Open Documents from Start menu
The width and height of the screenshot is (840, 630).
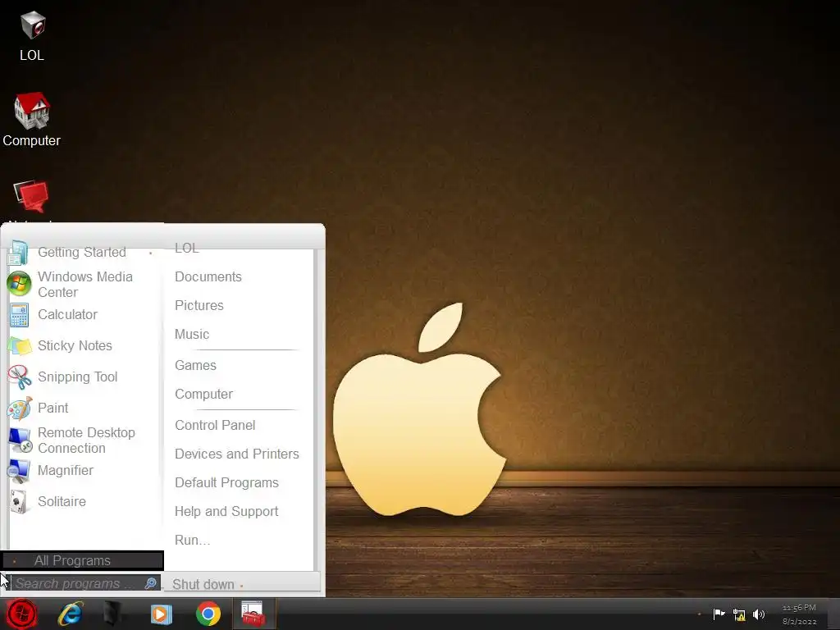(x=208, y=277)
